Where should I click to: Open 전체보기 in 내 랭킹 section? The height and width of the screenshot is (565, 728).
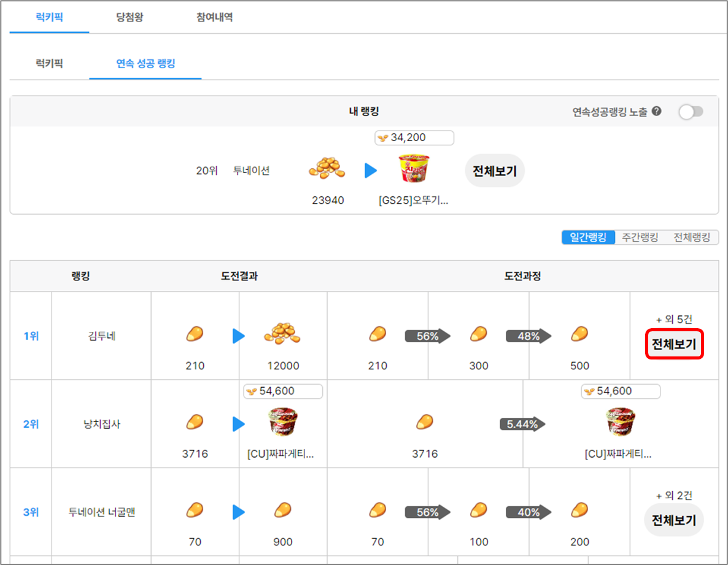tap(494, 171)
